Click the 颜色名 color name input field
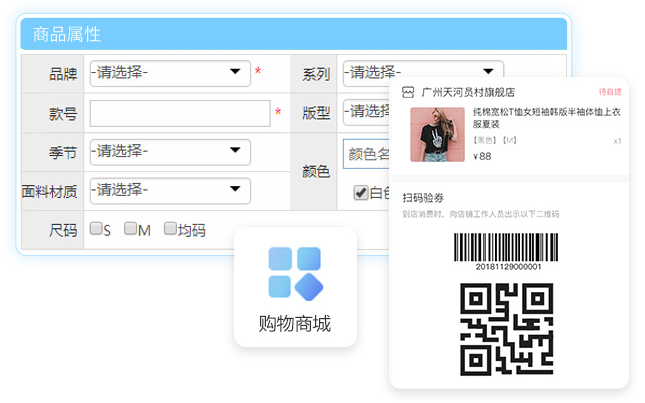Image resolution: width=645 pixels, height=403 pixels. (366, 154)
